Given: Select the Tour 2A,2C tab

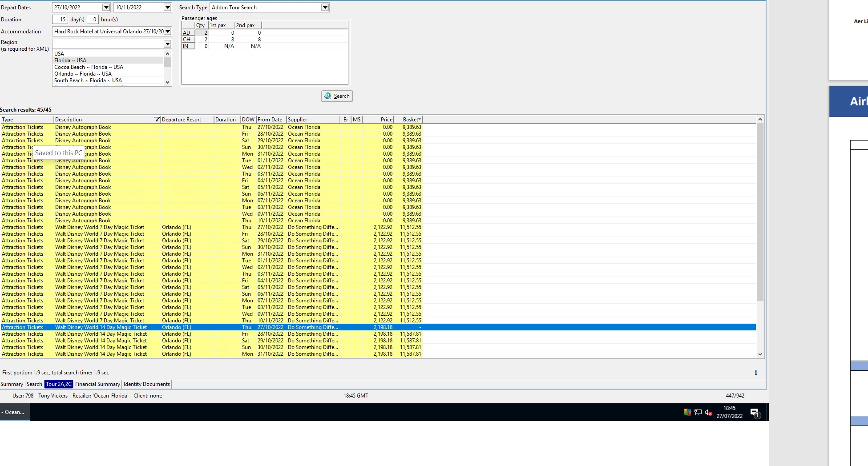Looking at the screenshot, I should (x=59, y=384).
